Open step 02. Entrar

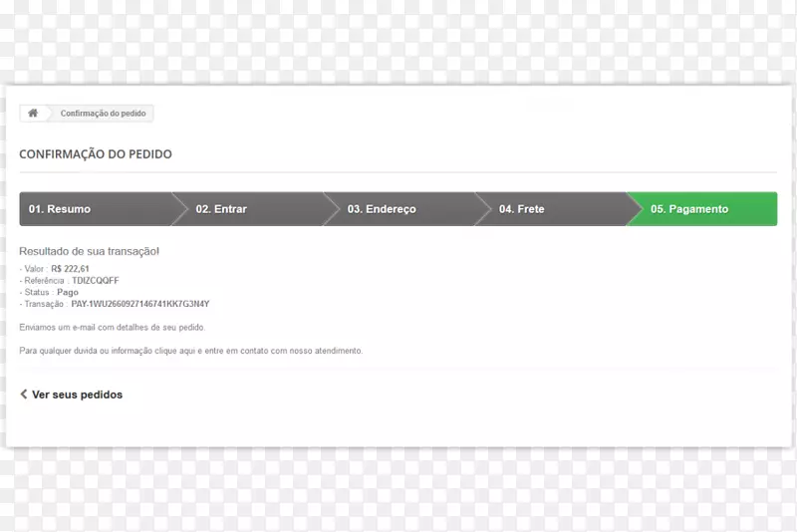221,209
